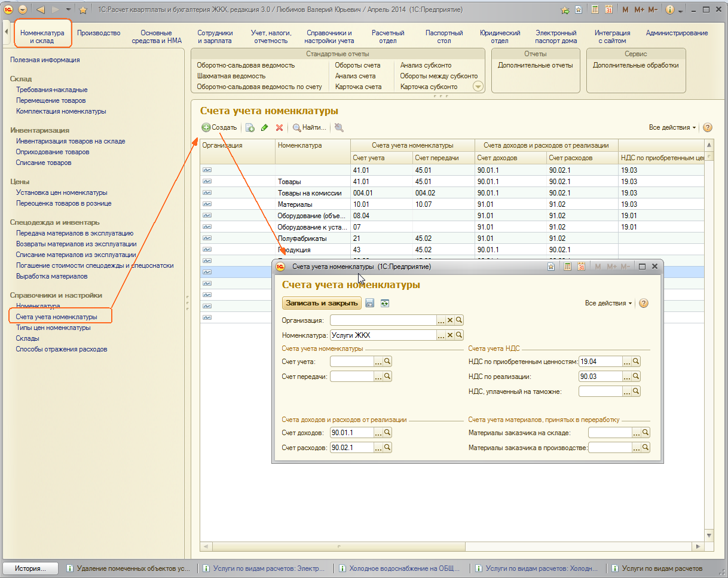Click the M+ button in main title bar

640,10
